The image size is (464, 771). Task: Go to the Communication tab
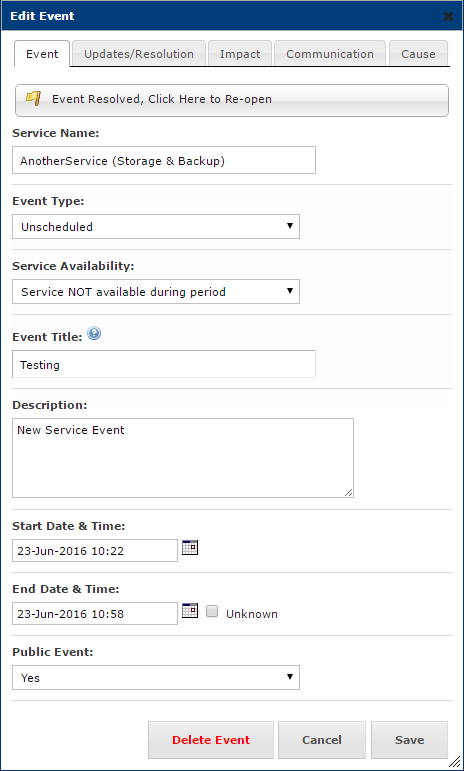coord(330,54)
